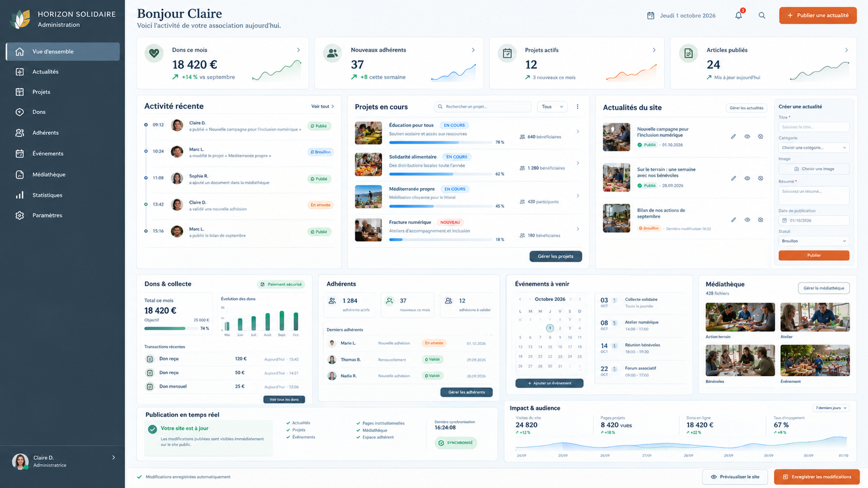Open Éducation pour tous project chevron
This screenshot has width=868, height=488.
coord(578,132)
